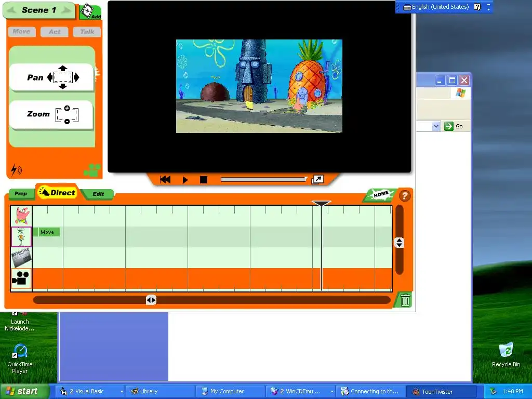Click the horizontal timeline scroll handle

coord(151,300)
